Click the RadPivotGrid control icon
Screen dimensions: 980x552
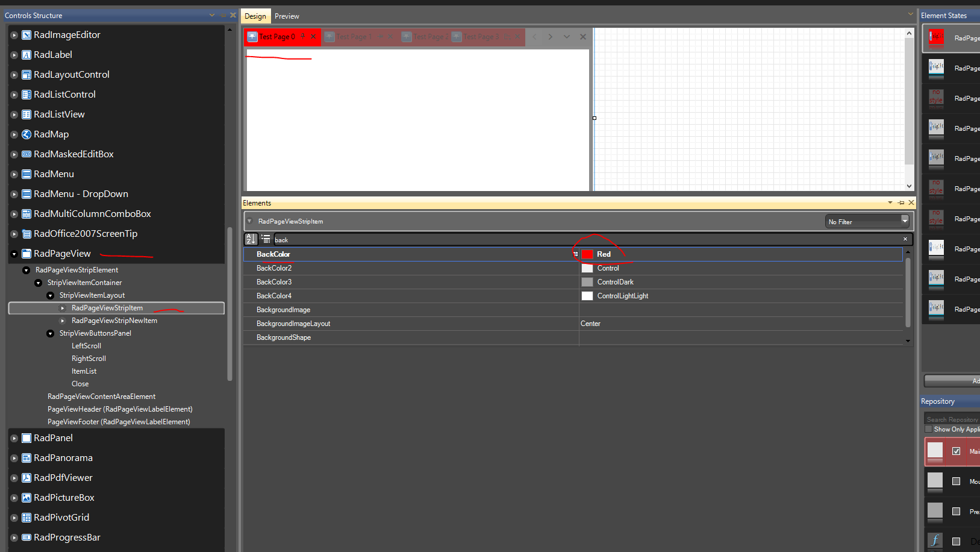27,518
